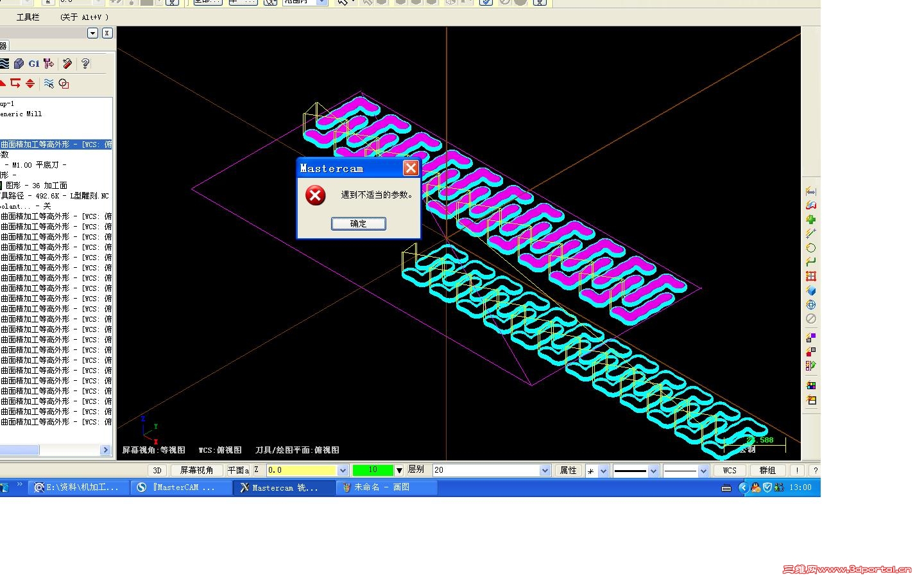The height and width of the screenshot is (578, 924).
Task: Open the operations manager panel dropdown arrow
Action: point(92,33)
